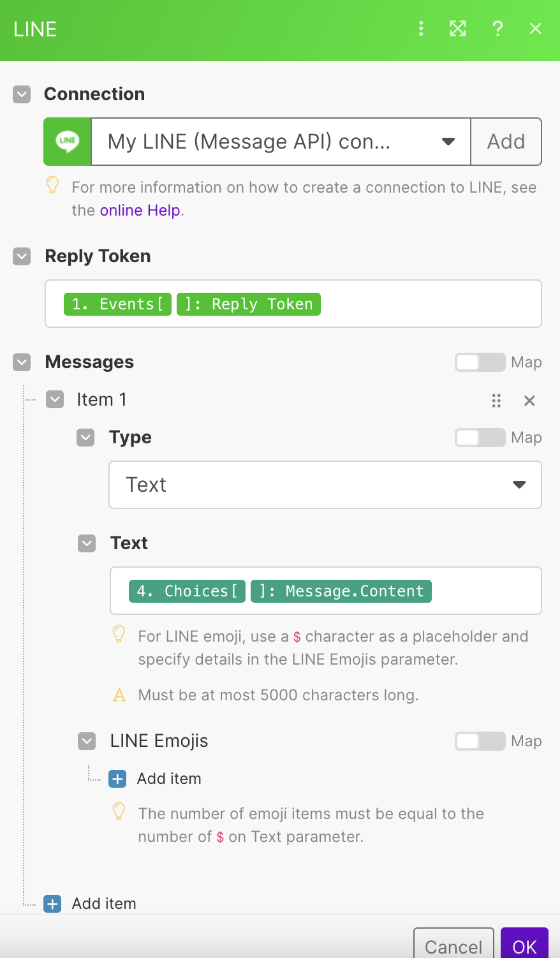
Task: Toggle the Map switch for Messages
Action: coord(480,362)
